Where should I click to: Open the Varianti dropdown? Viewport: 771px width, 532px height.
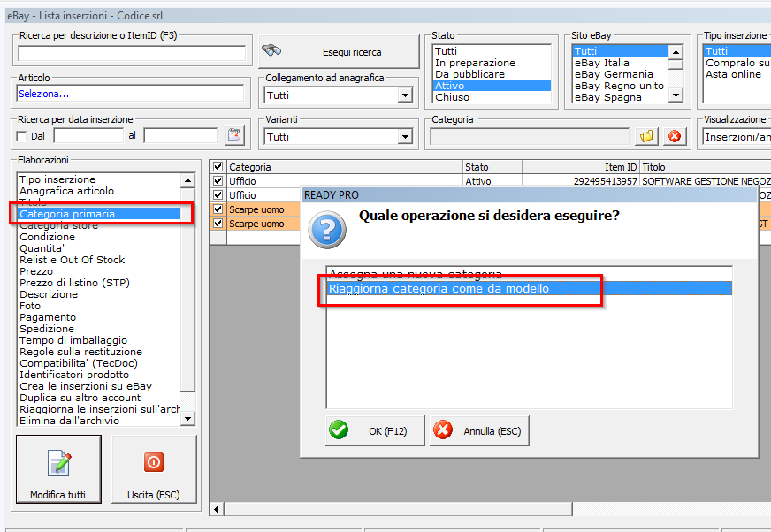[x=405, y=137]
